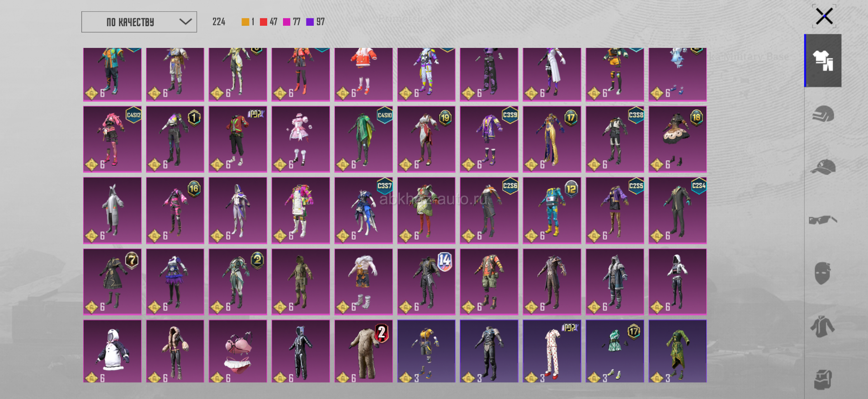This screenshot has height=399, width=868.
Task: Open the backpack category icon
Action: click(823, 380)
